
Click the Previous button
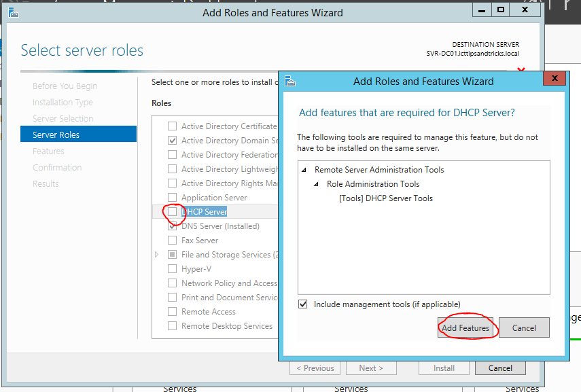point(315,368)
